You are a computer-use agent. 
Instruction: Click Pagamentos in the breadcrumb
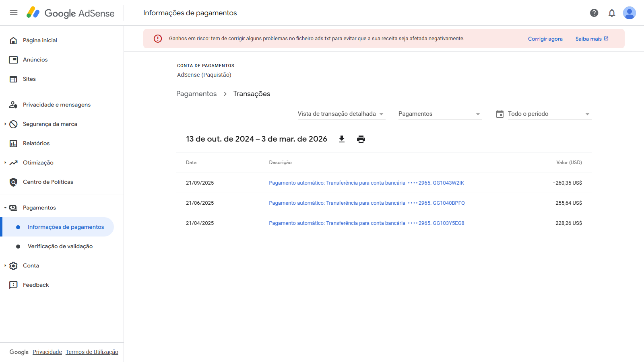pyautogui.click(x=196, y=94)
